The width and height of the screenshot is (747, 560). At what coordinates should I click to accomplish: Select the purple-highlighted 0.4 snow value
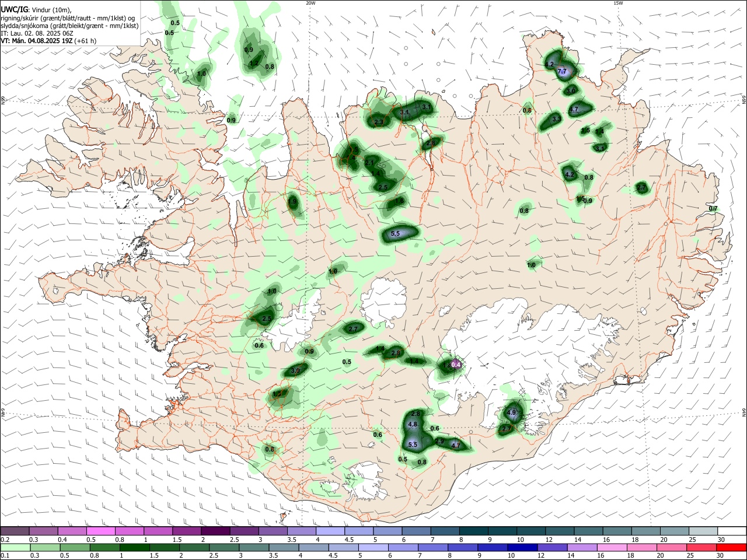click(x=456, y=365)
